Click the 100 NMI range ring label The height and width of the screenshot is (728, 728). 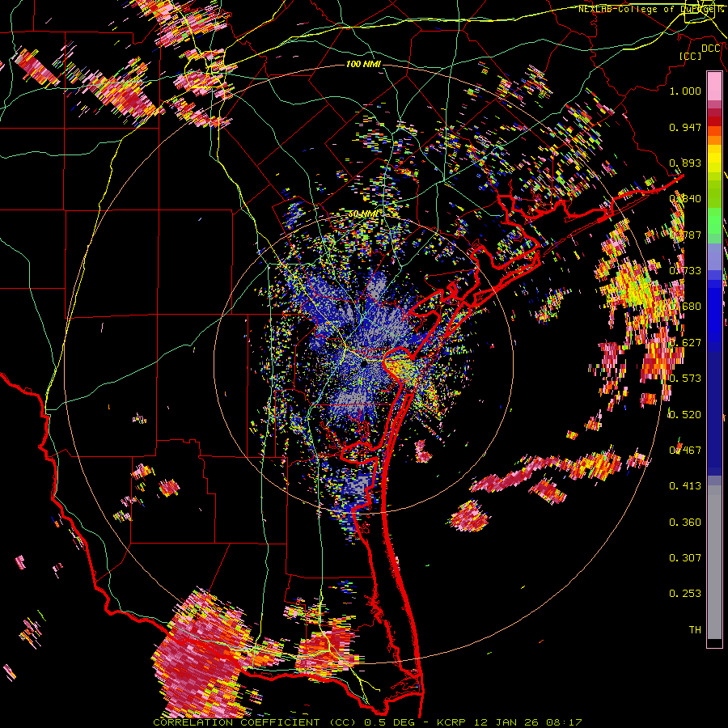click(x=363, y=64)
